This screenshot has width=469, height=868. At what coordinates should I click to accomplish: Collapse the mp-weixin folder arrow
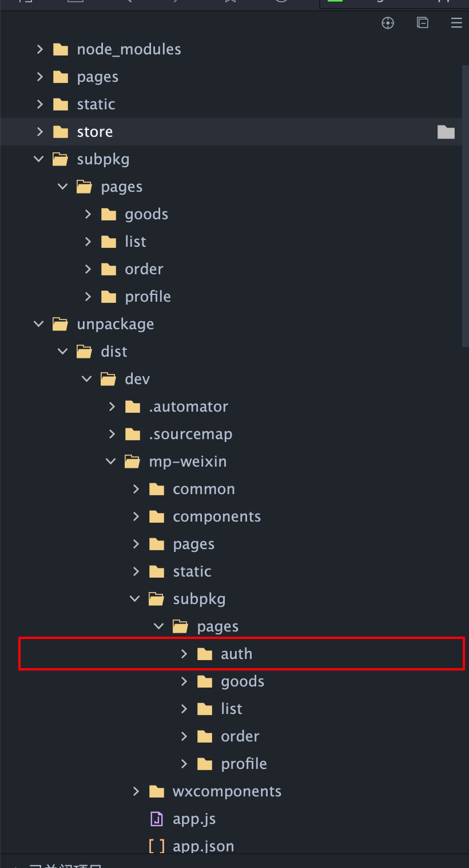111,461
